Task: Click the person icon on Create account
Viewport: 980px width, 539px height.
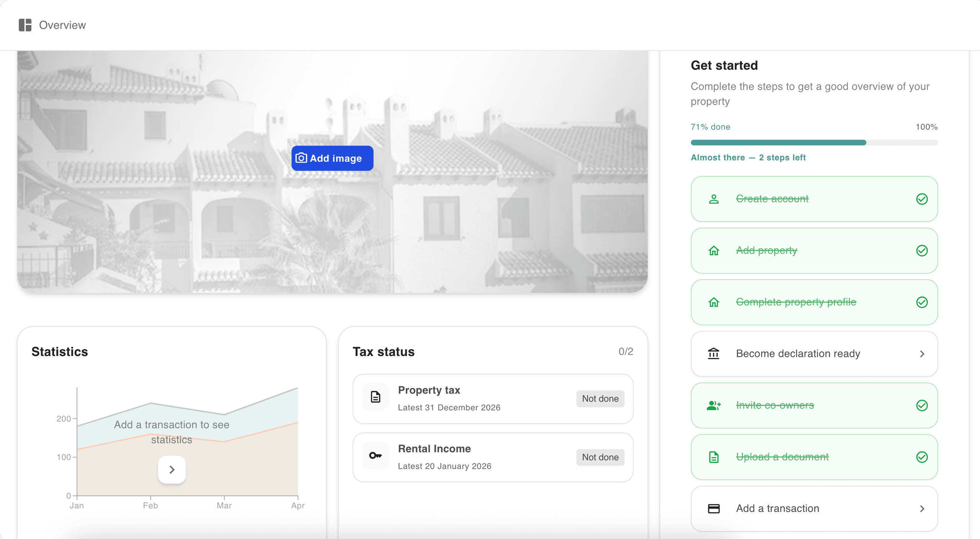Action: [714, 199]
